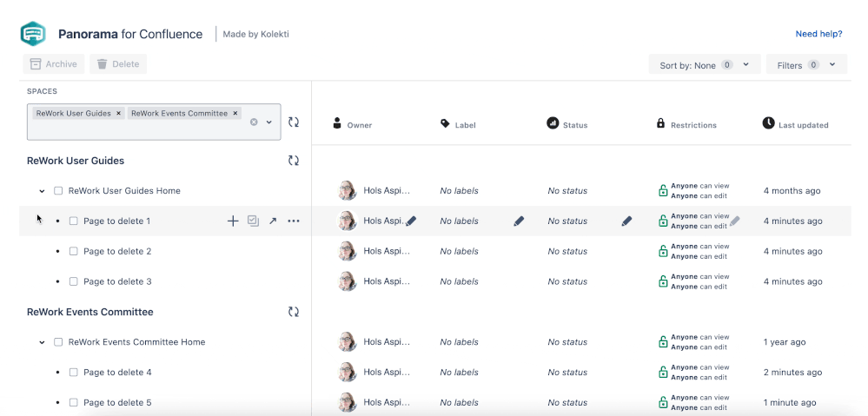Click the Delete button
Image resolution: width=868 pixels, height=416 pixels.
tap(118, 64)
